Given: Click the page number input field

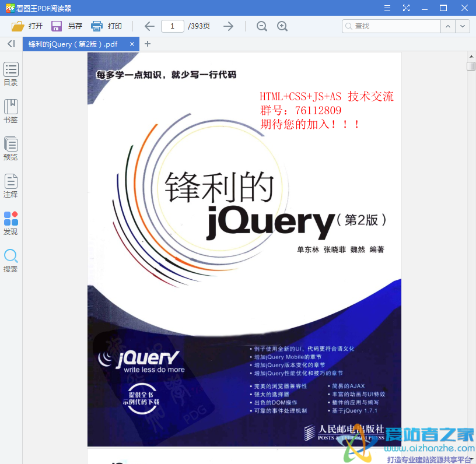Looking at the screenshot, I should tap(173, 26).
